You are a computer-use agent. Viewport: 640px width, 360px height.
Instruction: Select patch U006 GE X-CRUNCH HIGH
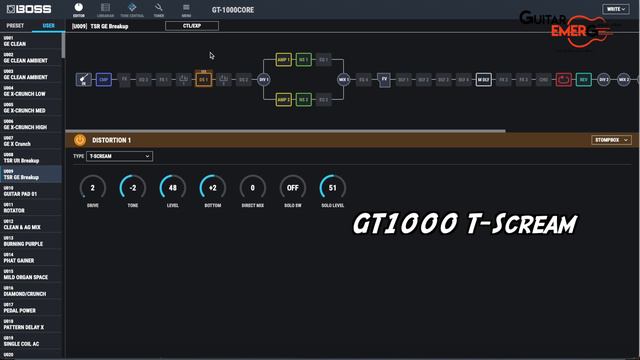click(31, 124)
